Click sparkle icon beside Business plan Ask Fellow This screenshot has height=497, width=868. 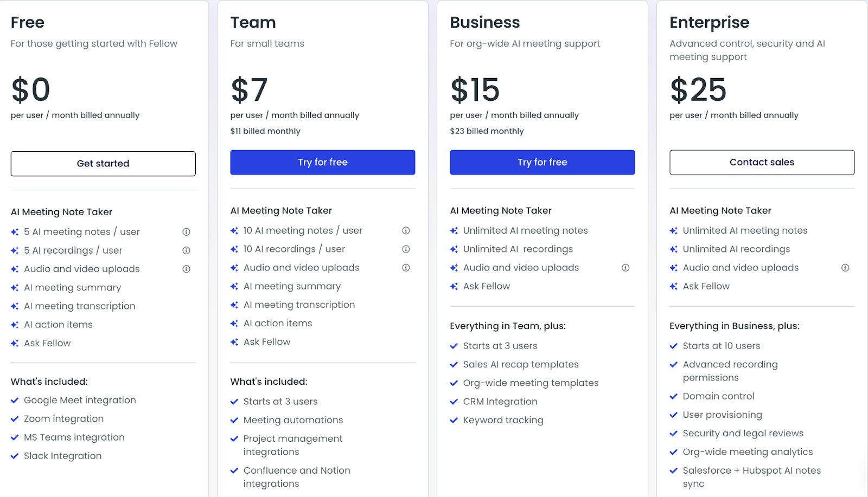pos(454,286)
